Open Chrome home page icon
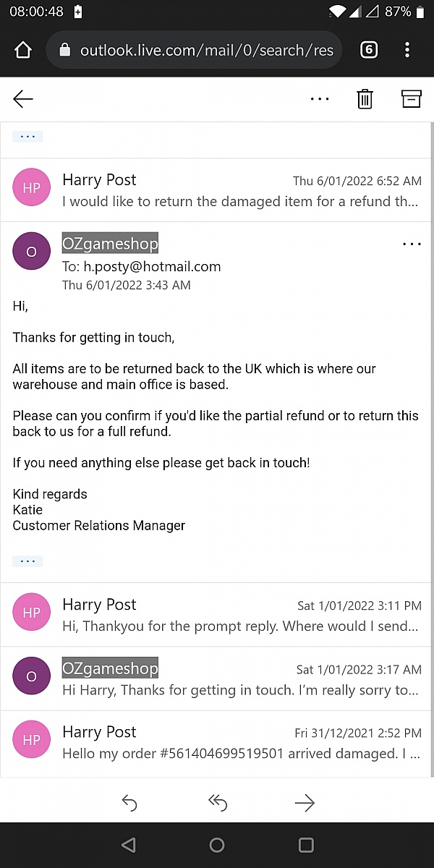The width and height of the screenshot is (434, 868). pos(23,50)
